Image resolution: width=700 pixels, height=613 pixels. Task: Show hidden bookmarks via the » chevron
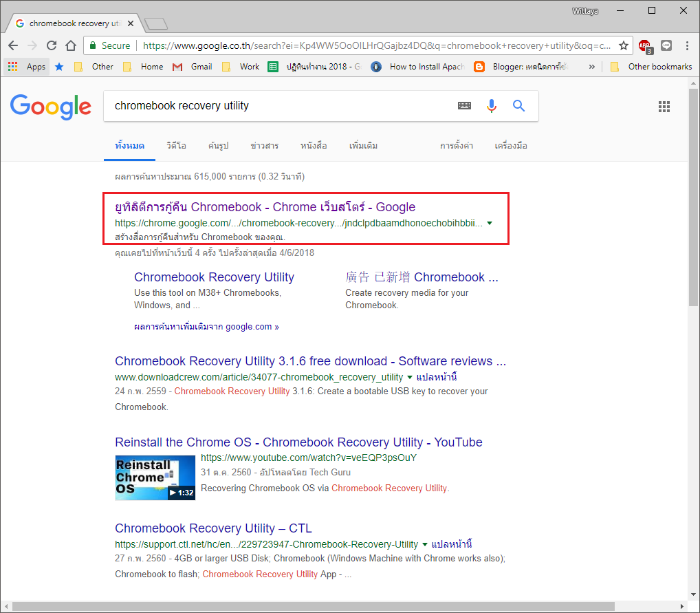point(591,67)
